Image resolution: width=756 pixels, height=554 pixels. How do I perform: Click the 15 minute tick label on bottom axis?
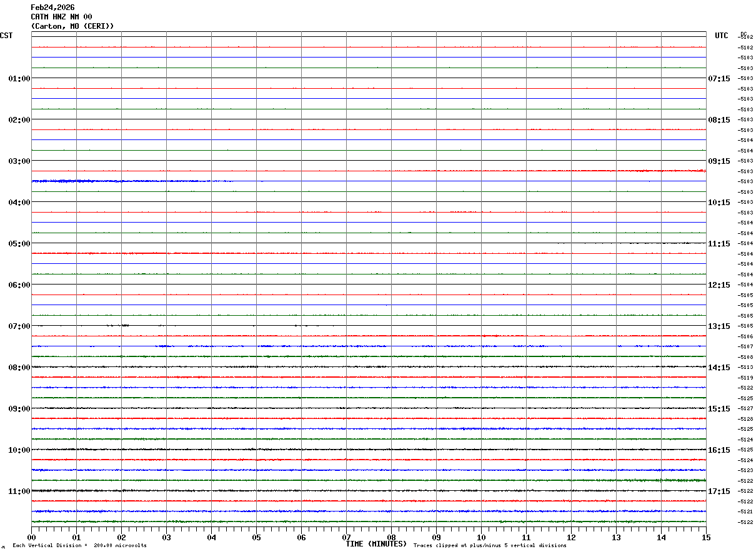[706, 538]
